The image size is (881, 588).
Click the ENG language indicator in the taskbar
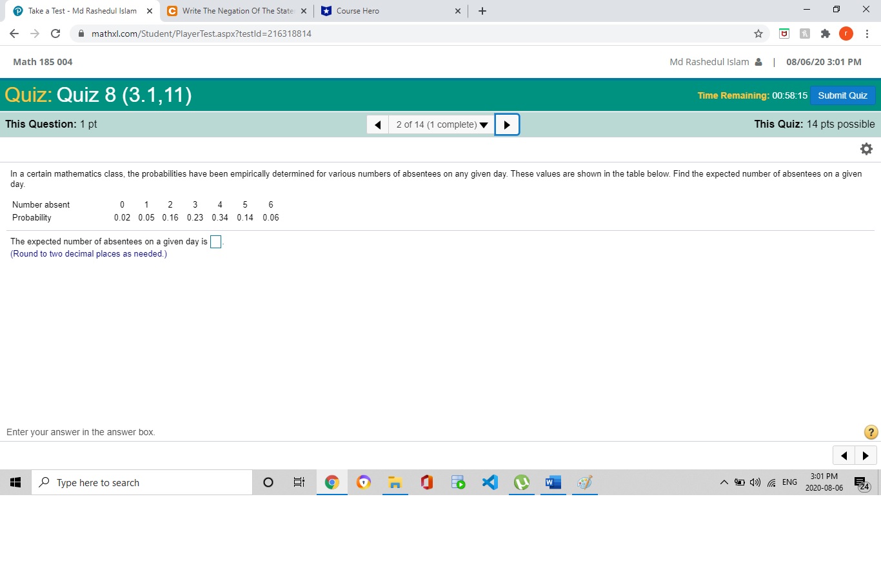(789, 482)
